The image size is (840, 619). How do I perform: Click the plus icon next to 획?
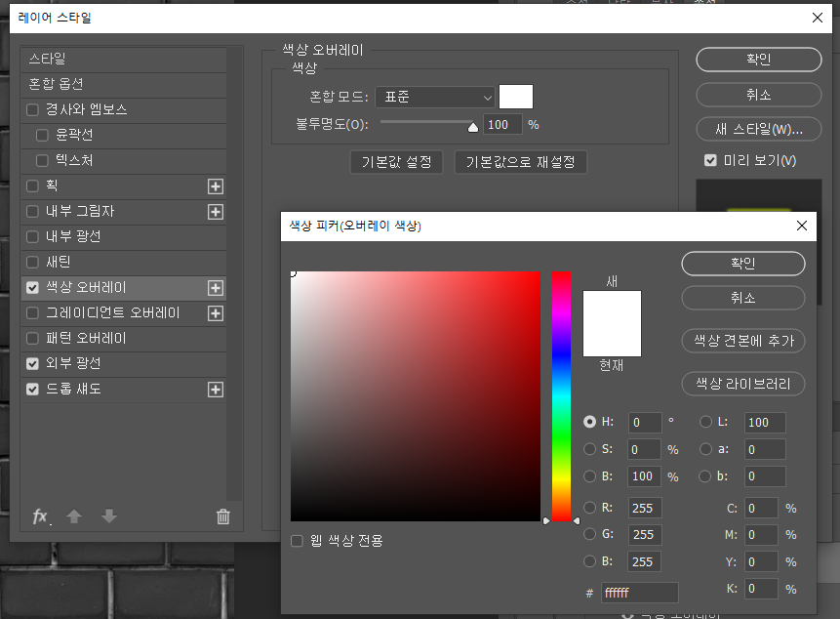pos(216,186)
